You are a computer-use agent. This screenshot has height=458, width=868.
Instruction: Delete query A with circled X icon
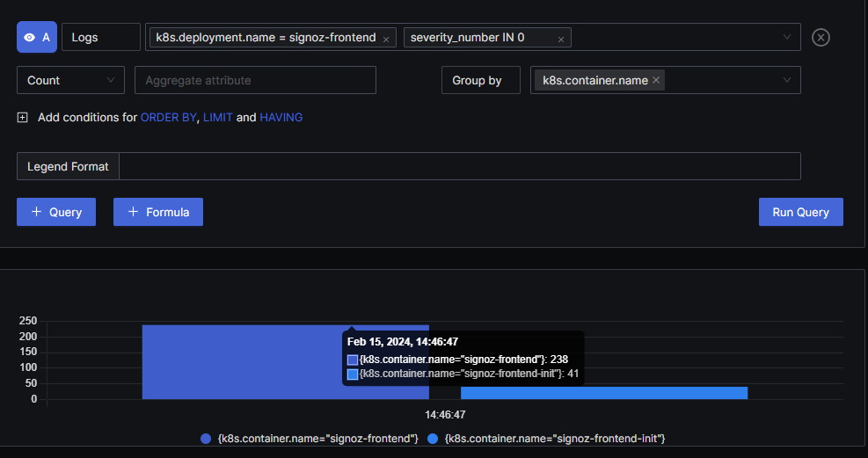coord(821,37)
